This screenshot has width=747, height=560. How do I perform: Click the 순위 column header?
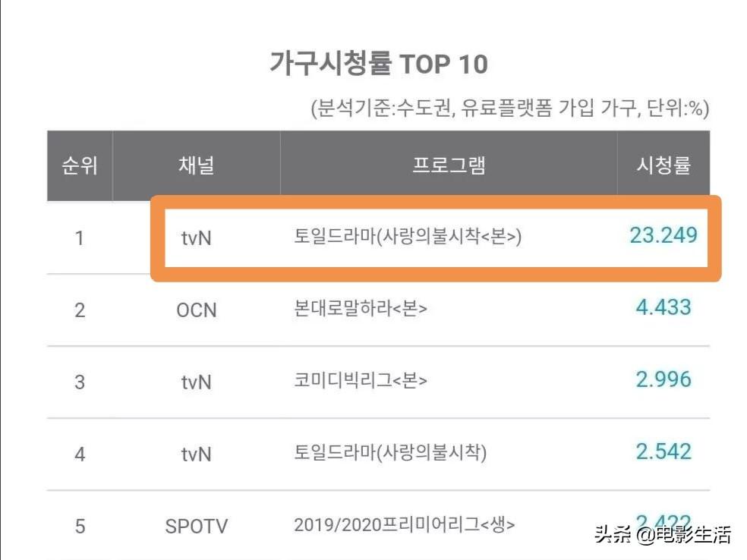[80, 166]
